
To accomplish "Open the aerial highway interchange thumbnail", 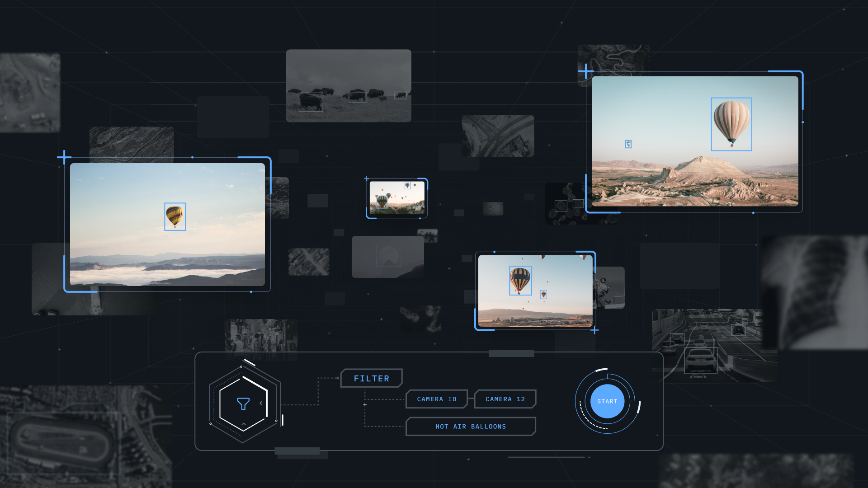I will (x=498, y=136).
